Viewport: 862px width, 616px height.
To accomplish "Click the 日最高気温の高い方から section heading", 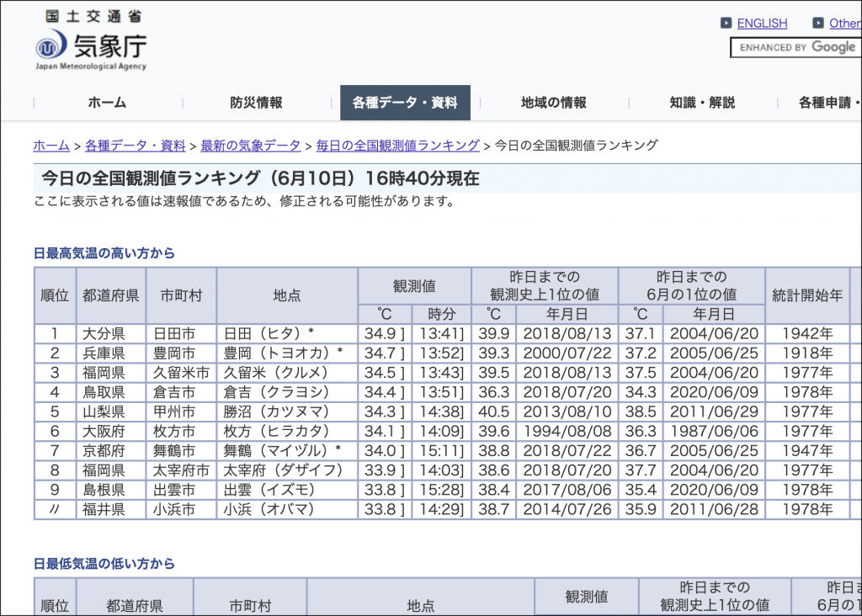I will coord(104,252).
